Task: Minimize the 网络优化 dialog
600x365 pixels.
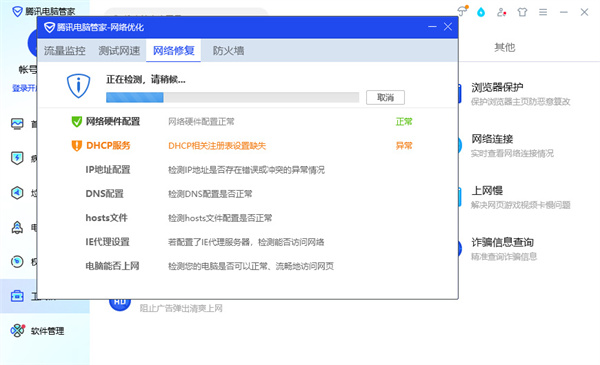Action: pyautogui.click(x=432, y=27)
